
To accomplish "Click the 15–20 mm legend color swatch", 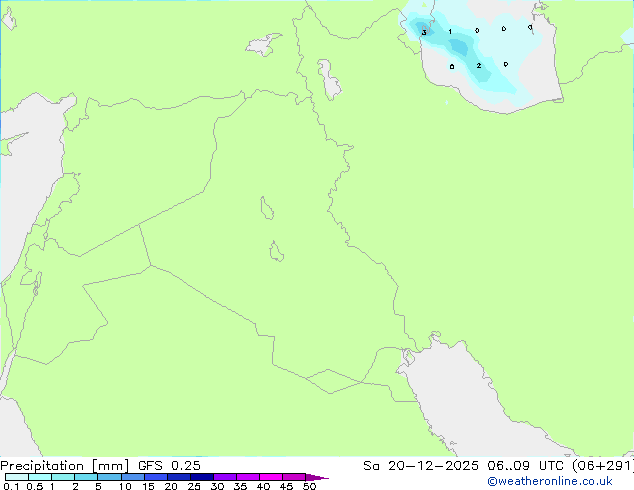I will coord(156,477).
